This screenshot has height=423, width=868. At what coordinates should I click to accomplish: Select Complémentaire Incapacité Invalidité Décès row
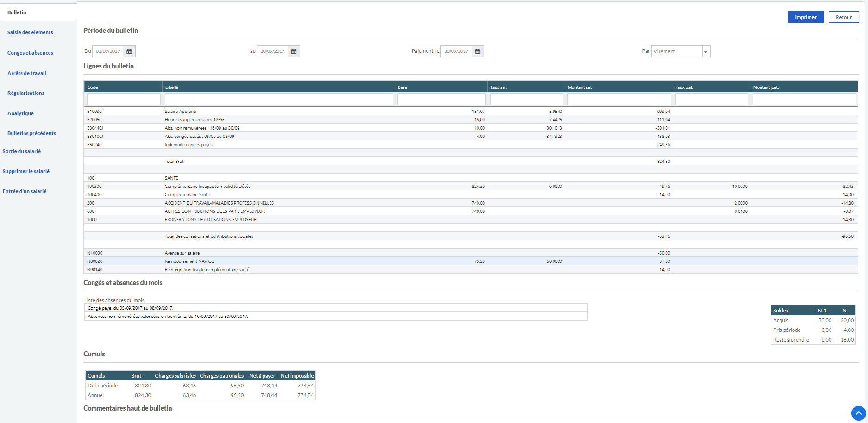coord(471,187)
